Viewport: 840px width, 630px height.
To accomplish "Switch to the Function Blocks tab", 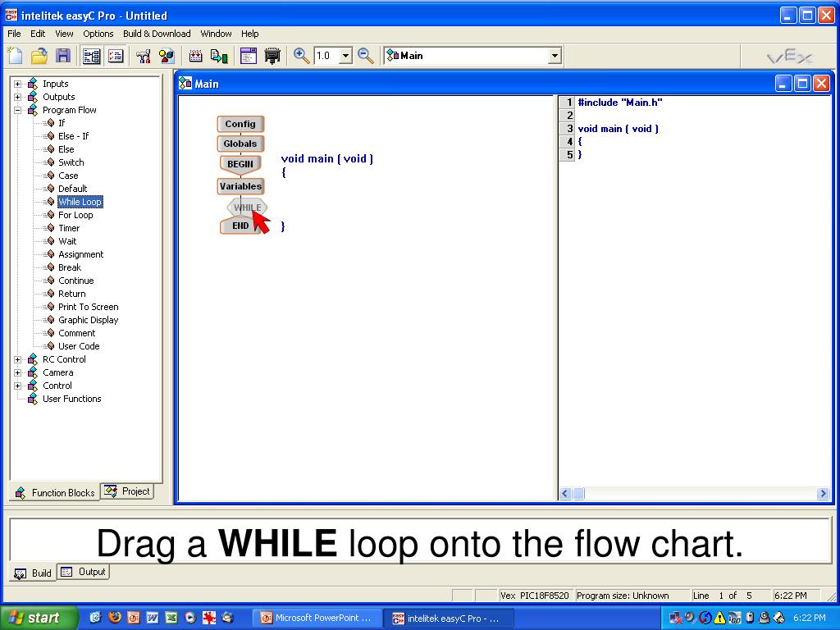I will (55, 492).
